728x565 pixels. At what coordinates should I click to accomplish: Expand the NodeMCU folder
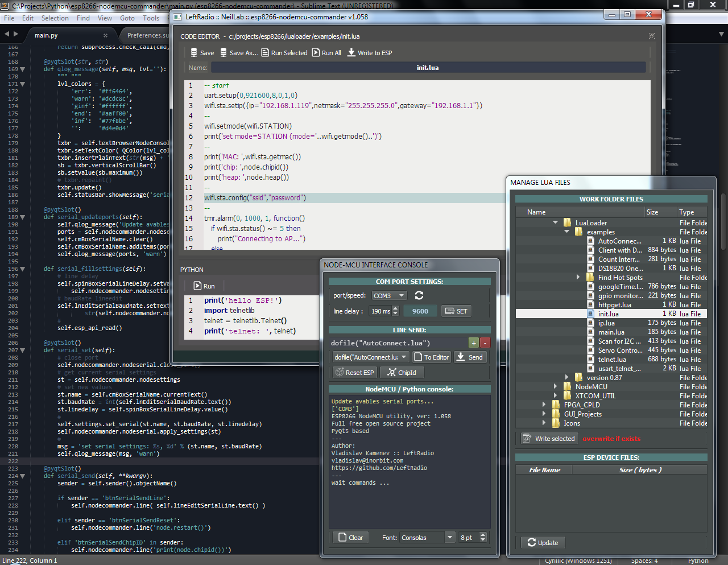tap(556, 386)
